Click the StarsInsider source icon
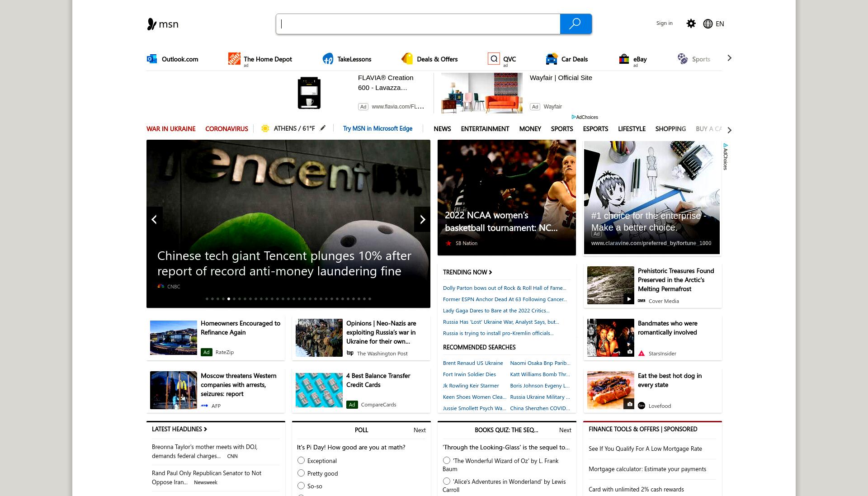Screen dimensions: 868x496 point(642,354)
